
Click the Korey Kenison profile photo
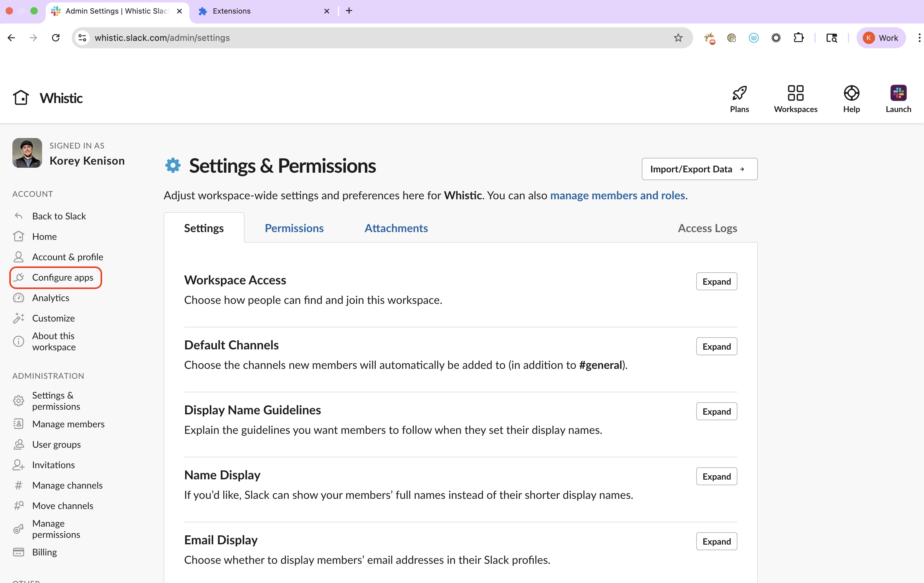27,153
